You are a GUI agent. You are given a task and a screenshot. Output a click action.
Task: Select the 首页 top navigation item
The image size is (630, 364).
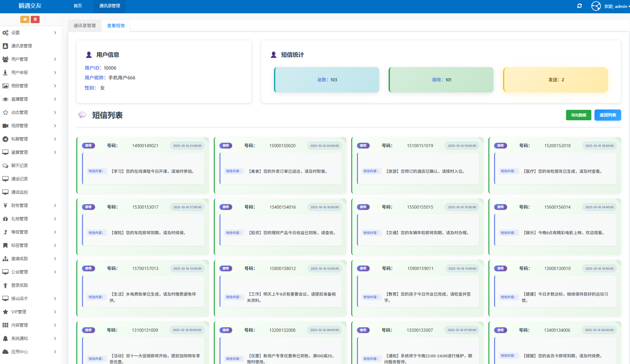coord(78,6)
